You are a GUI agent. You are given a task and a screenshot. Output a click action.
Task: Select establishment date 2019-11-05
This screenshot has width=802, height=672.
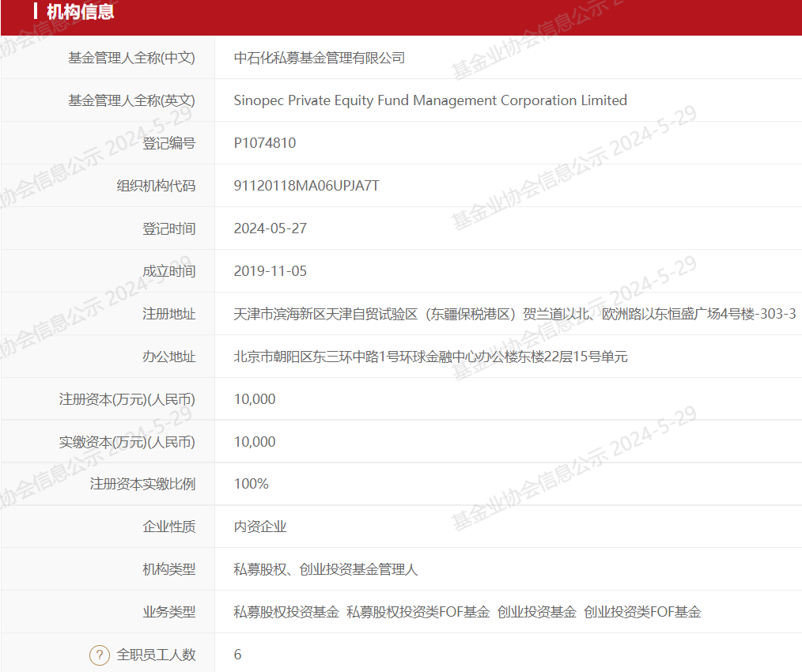click(270, 271)
